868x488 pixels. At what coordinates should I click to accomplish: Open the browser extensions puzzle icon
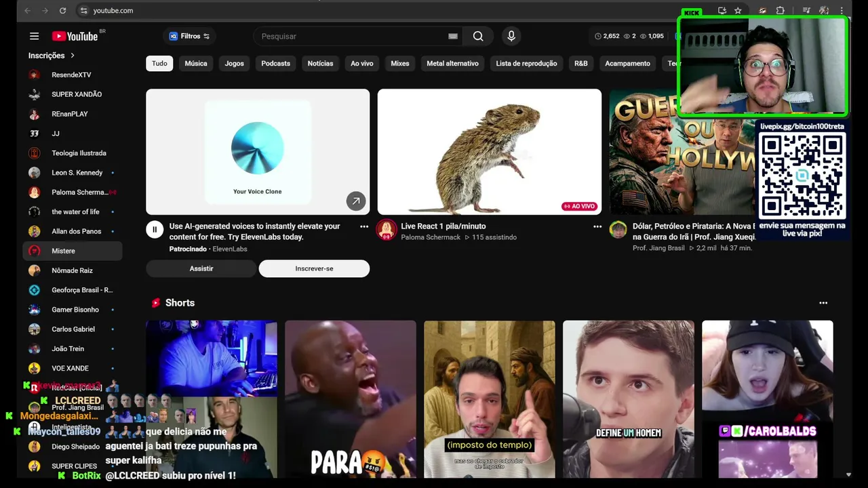tap(781, 11)
